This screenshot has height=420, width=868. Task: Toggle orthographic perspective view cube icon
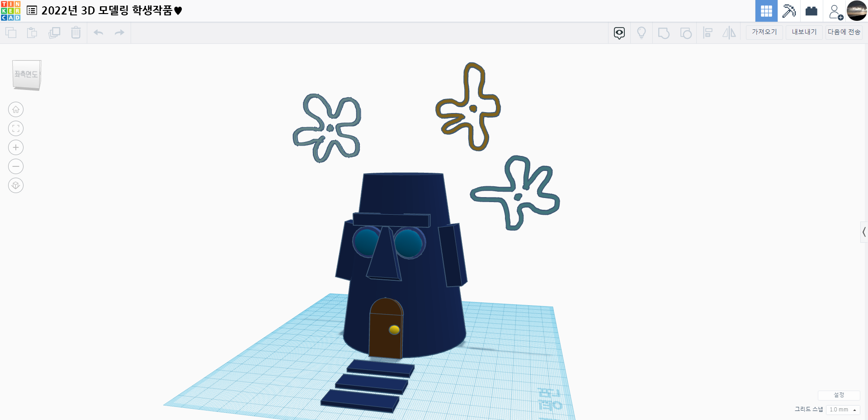(16, 185)
